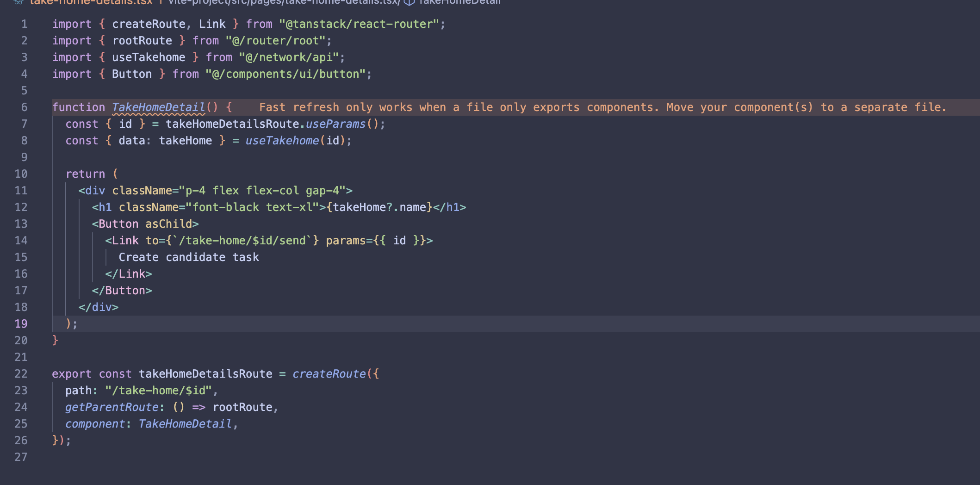Click the "@/router/root" import path
This screenshot has height=485, width=980.
[x=276, y=41]
